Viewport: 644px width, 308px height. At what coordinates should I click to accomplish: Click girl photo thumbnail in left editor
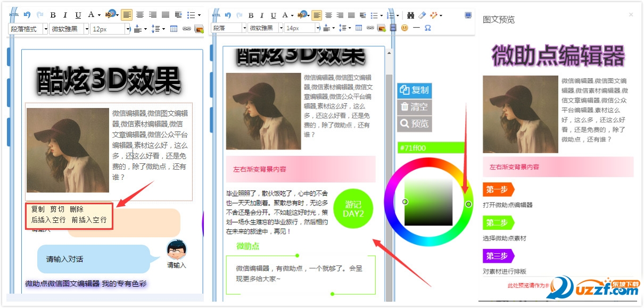[x=68, y=150]
